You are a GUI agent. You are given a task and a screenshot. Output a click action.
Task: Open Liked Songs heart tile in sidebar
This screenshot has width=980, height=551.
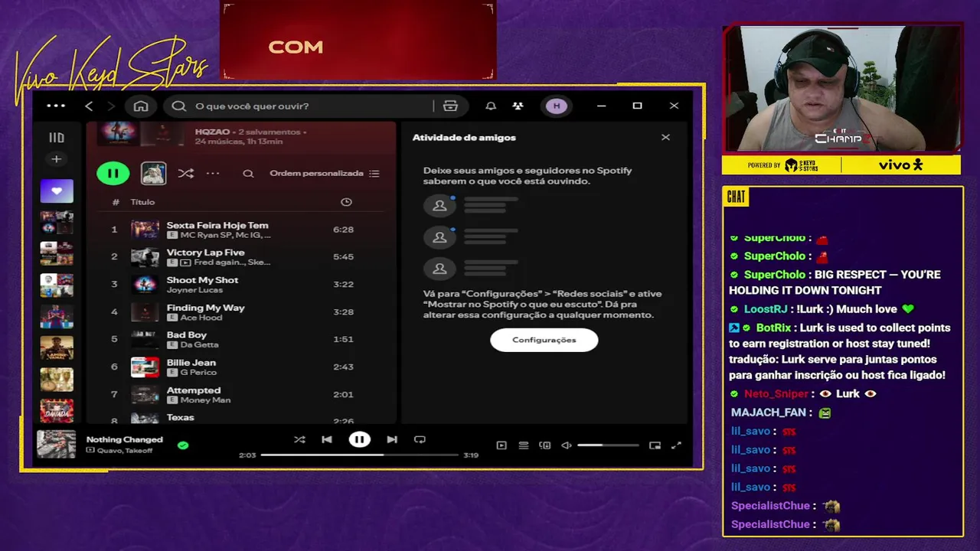57,191
